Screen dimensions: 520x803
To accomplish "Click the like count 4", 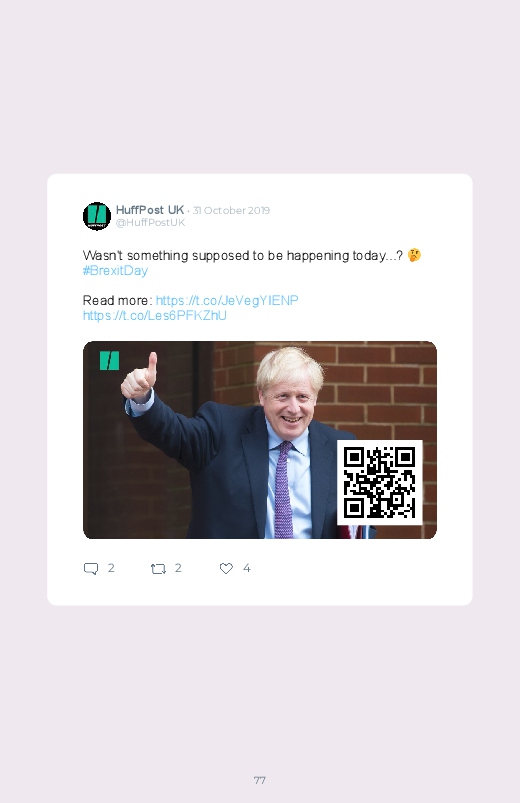I will (x=246, y=568).
